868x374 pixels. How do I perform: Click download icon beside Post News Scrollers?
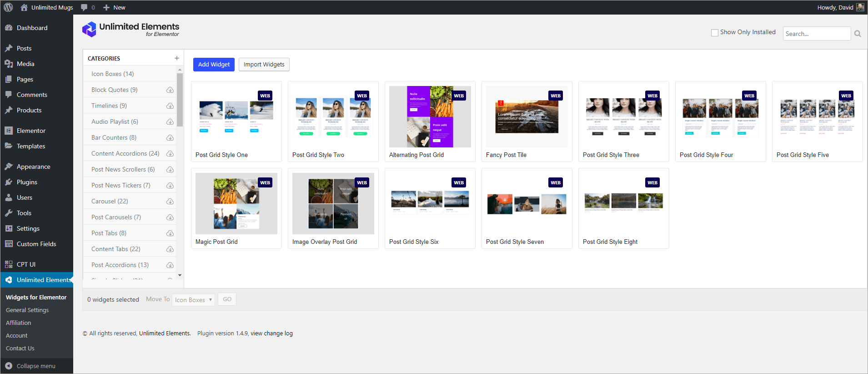point(170,170)
